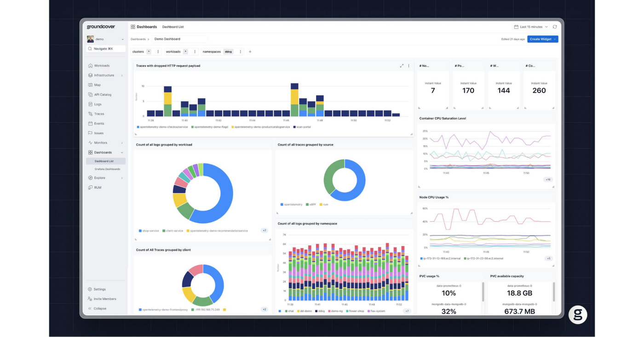Expand the Traces with dropped HTTP widget fullscreen

pyautogui.click(x=402, y=66)
